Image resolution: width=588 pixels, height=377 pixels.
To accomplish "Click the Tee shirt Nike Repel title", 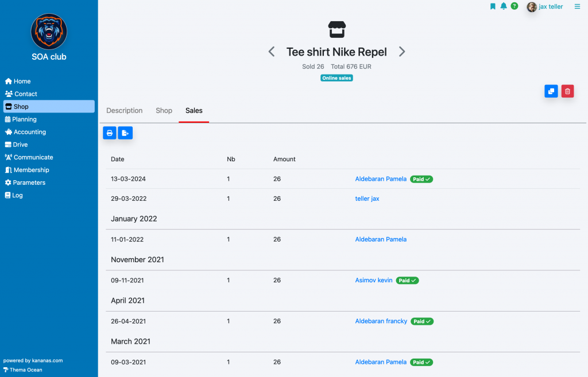I will (x=336, y=52).
